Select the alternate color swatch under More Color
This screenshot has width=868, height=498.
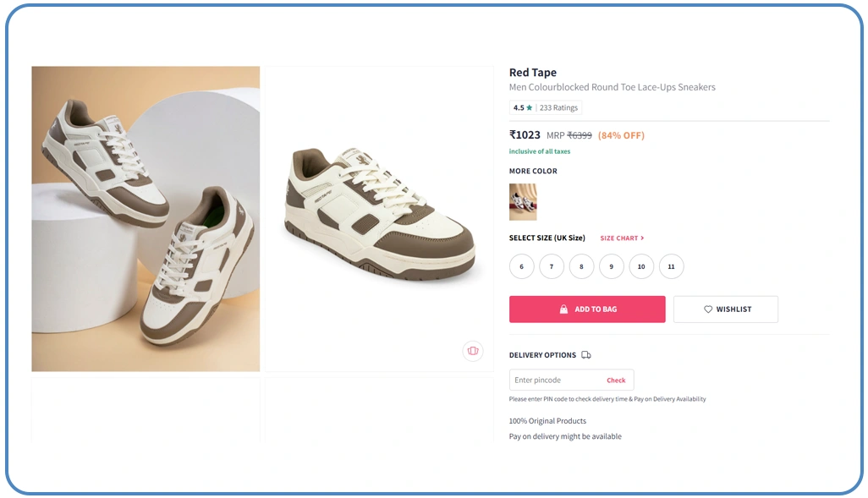[523, 202]
